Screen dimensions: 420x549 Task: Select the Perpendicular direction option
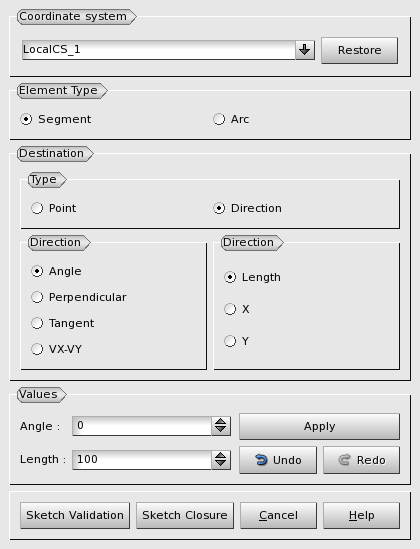coord(79,297)
